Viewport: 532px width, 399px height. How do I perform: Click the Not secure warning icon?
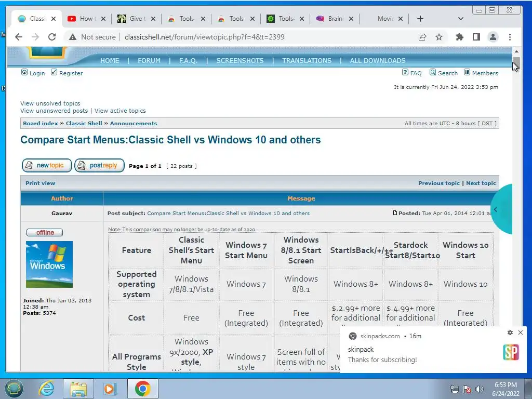pos(73,37)
